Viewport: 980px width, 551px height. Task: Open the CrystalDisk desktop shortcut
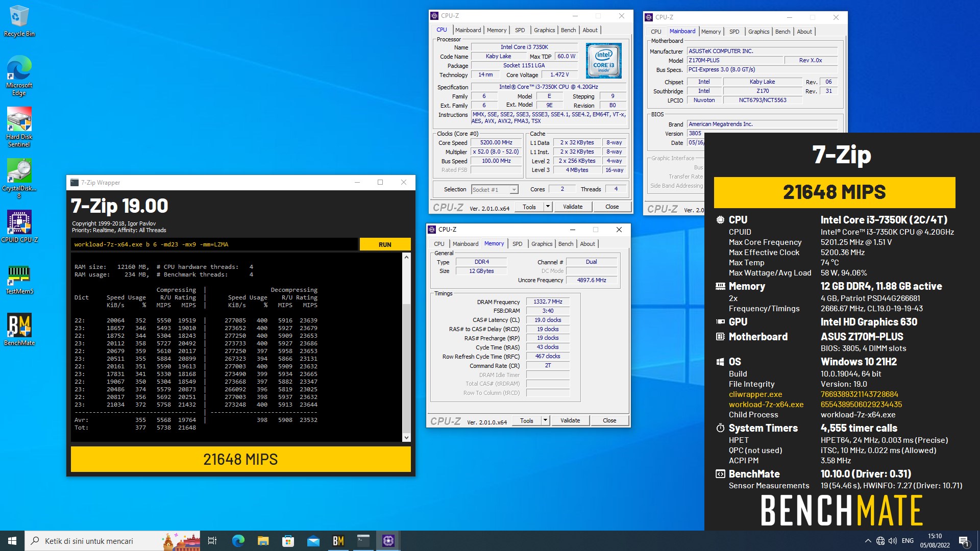coord(19,179)
